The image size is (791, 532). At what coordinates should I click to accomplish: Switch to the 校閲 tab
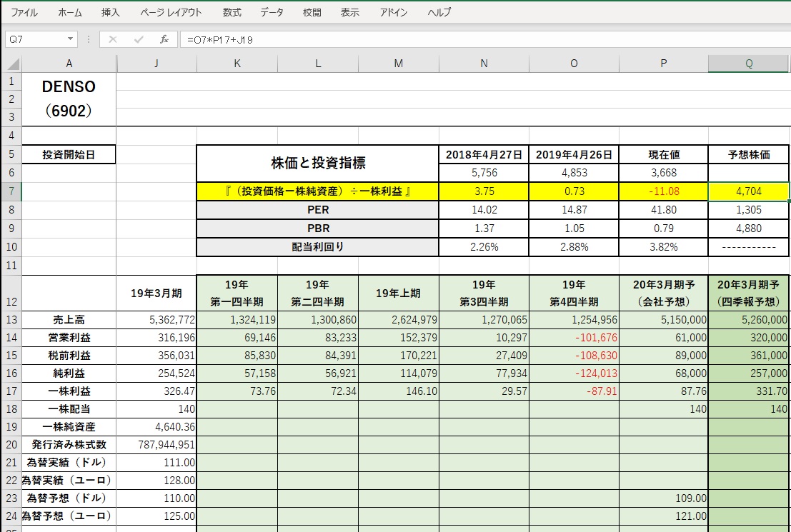pyautogui.click(x=312, y=13)
